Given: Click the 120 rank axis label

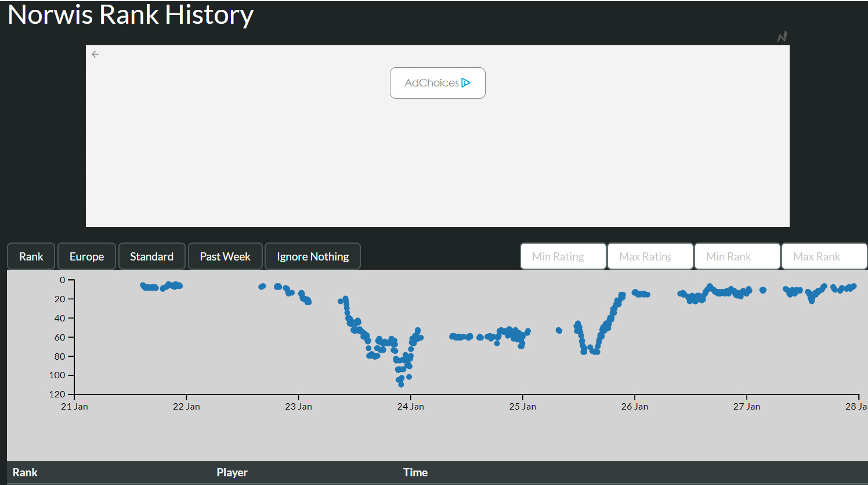Looking at the screenshot, I should (57, 394).
